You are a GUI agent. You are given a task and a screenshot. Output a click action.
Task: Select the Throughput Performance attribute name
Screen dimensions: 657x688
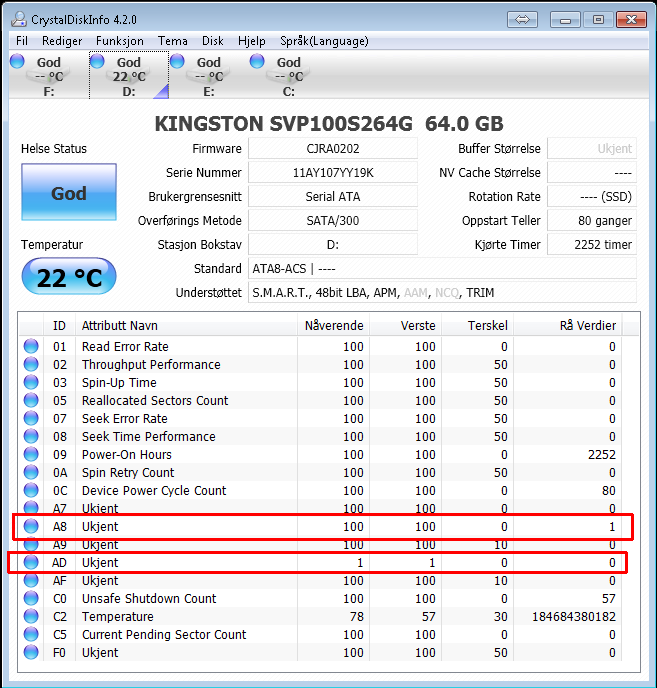pyautogui.click(x=151, y=365)
